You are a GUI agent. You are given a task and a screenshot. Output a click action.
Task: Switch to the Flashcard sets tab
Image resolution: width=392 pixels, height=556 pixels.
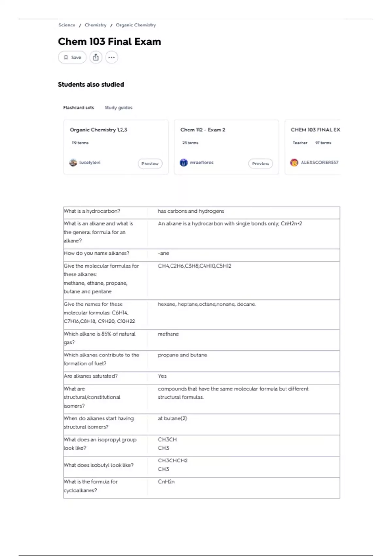78,108
